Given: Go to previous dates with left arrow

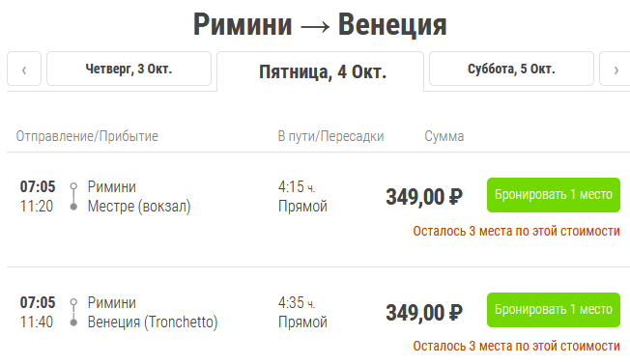Looking at the screenshot, I should pyautogui.click(x=24, y=69).
